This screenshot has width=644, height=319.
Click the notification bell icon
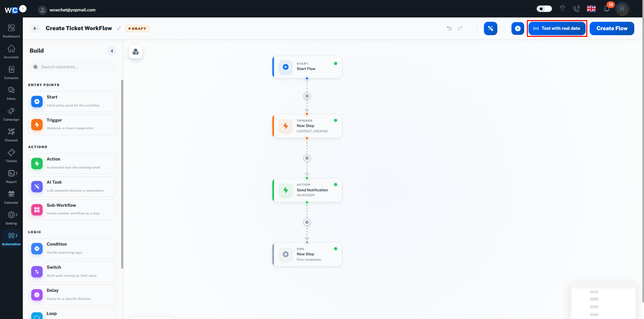[607, 9]
